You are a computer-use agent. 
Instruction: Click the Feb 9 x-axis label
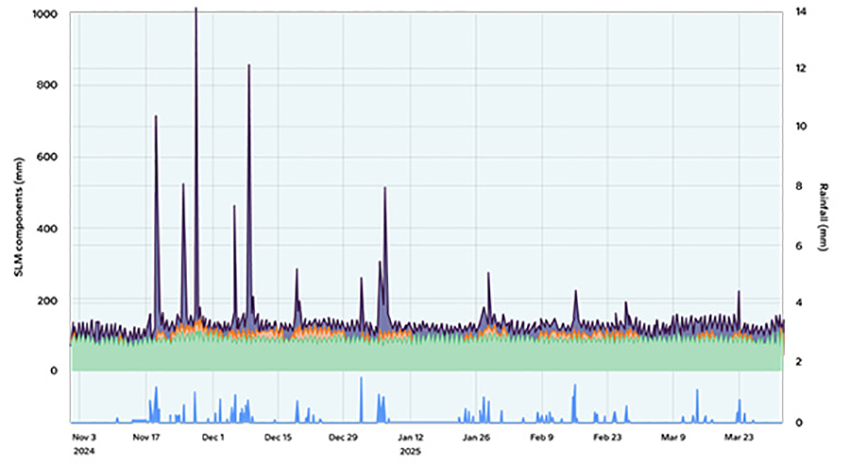[x=541, y=437]
